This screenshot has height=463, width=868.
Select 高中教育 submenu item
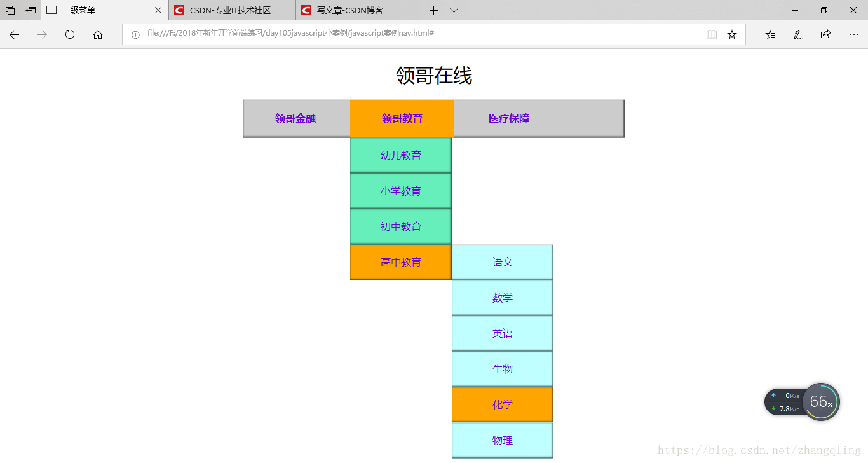tap(401, 262)
